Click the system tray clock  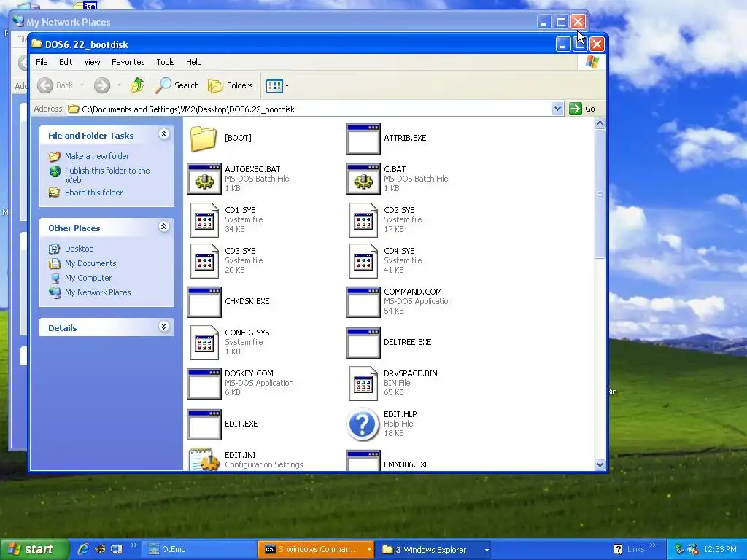coord(720,549)
